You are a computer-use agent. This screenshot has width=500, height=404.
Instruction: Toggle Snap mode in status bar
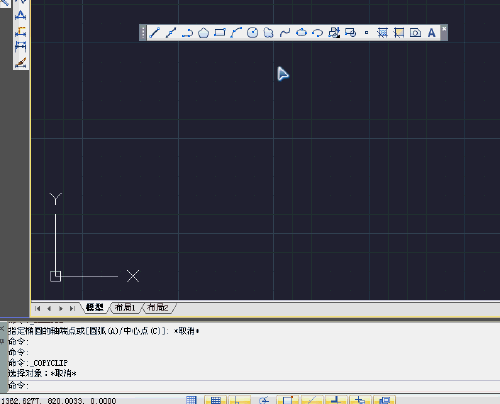(191, 400)
